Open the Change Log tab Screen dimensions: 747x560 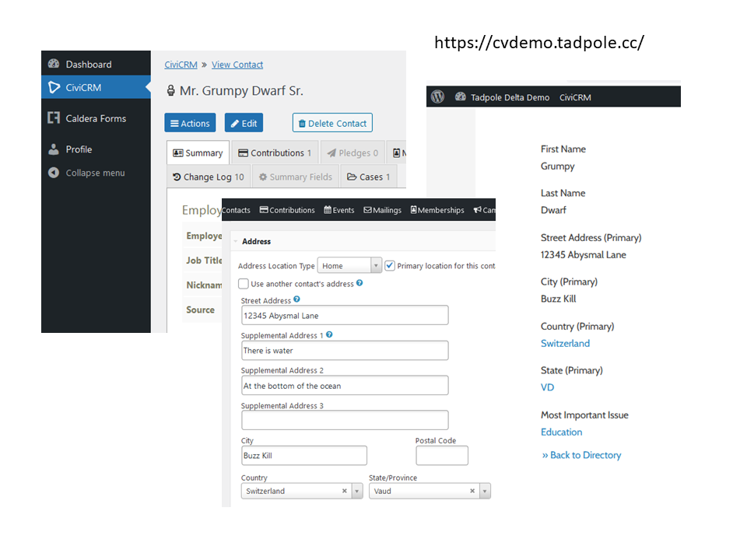pyautogui.click(x=209, y=177)
